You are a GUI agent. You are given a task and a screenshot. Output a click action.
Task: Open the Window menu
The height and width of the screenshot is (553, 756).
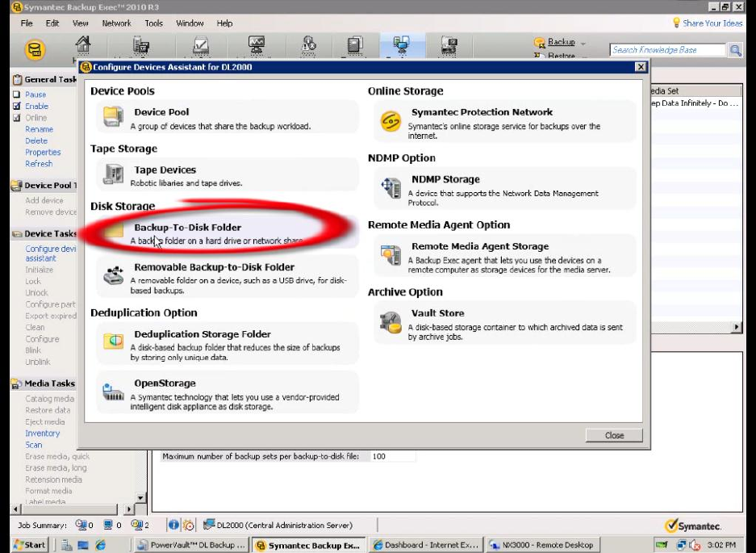190,23
